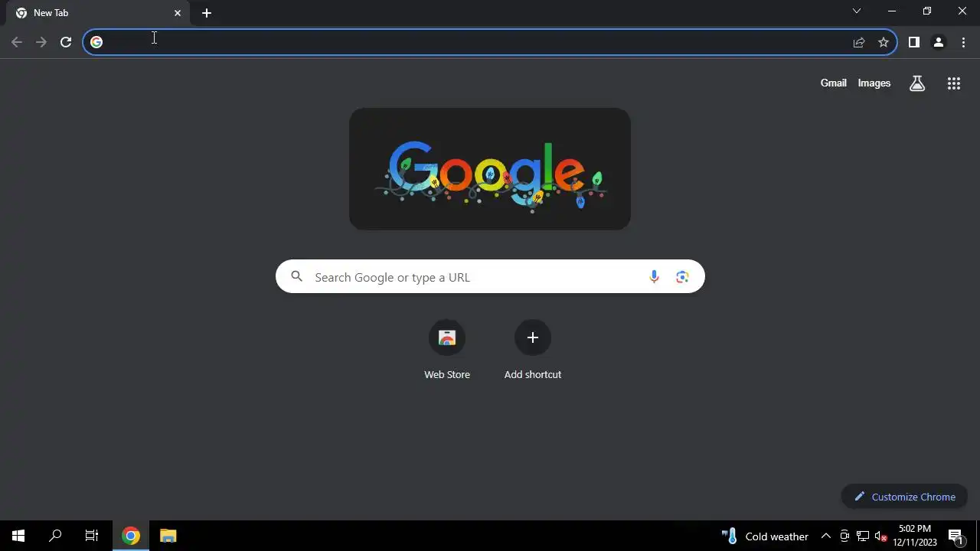
Task: Close the New Tab tab
Action: point(178,13)
